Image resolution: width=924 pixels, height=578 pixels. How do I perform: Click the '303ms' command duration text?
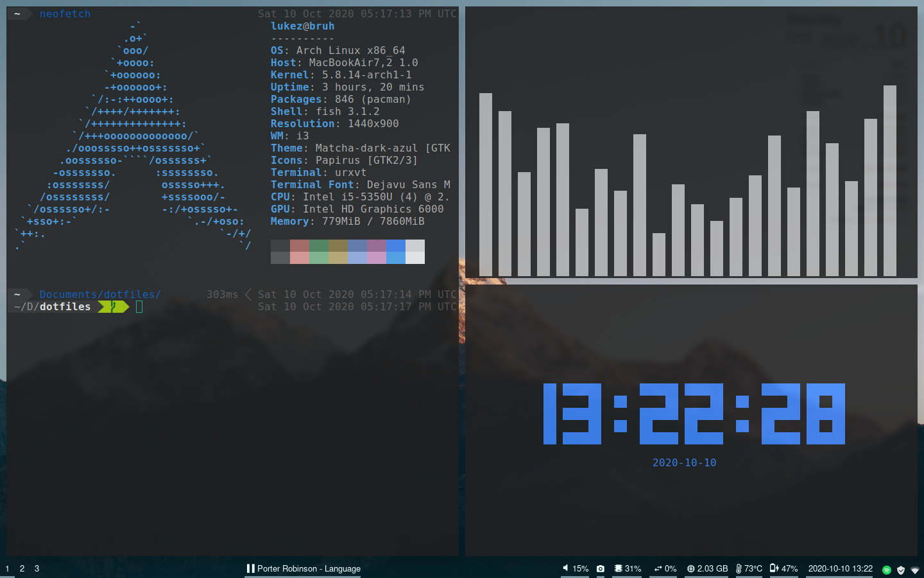(222, 294)
